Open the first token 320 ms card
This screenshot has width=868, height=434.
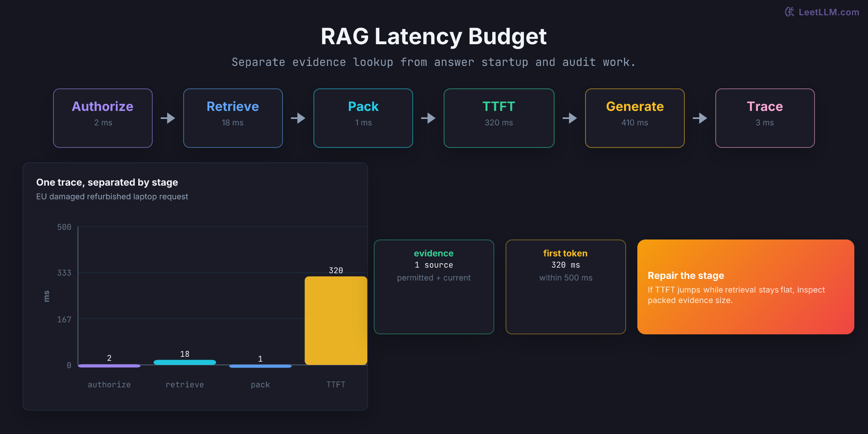tap(566, 287)
